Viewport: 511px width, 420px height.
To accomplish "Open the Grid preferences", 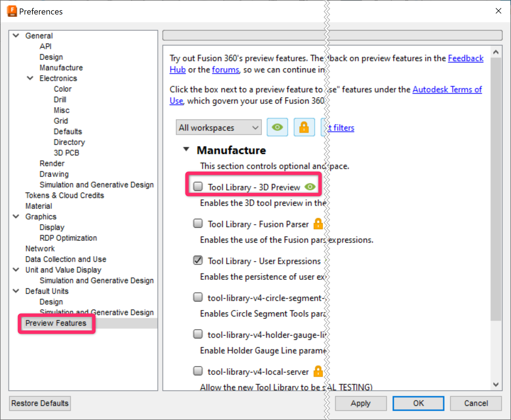I will coord(61,121).
